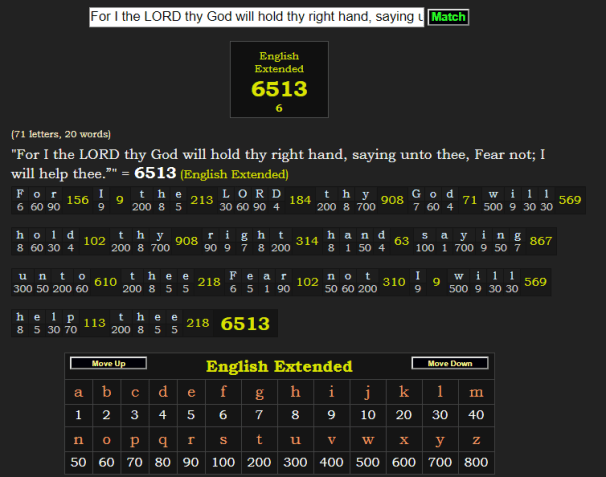This screenshot has height=477, width=606.
Task: Select value 50 under letter n
Action: click(x=79, y=462)
